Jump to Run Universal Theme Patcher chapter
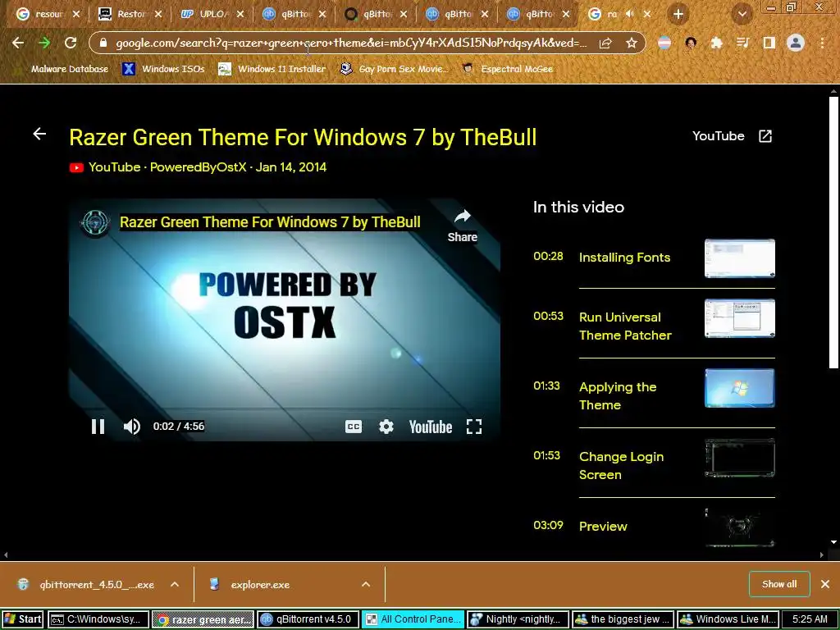 tap(624, 326)
